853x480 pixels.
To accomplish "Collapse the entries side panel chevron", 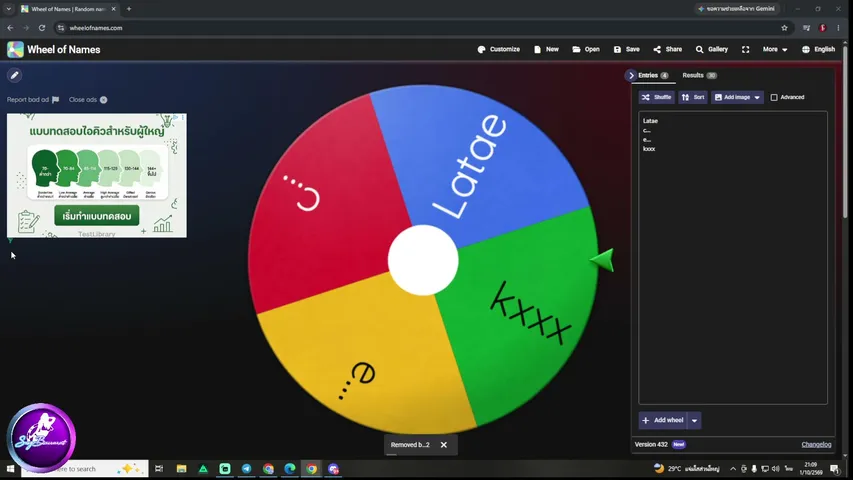I will click(x=631, y=76).
